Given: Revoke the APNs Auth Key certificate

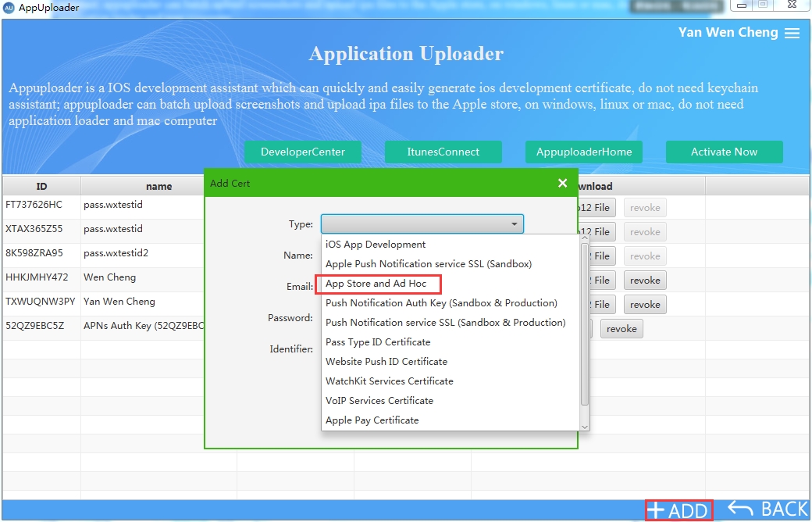Looking at the screenshot, I should click(621, 329).
